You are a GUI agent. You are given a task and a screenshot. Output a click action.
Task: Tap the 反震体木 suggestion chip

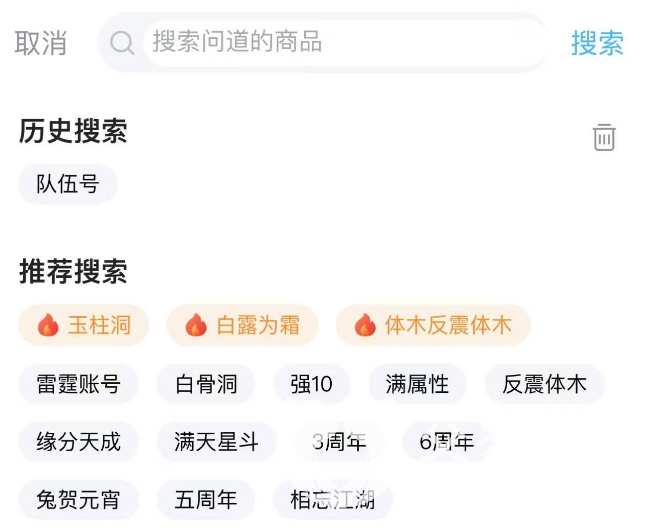click(544, 384)
